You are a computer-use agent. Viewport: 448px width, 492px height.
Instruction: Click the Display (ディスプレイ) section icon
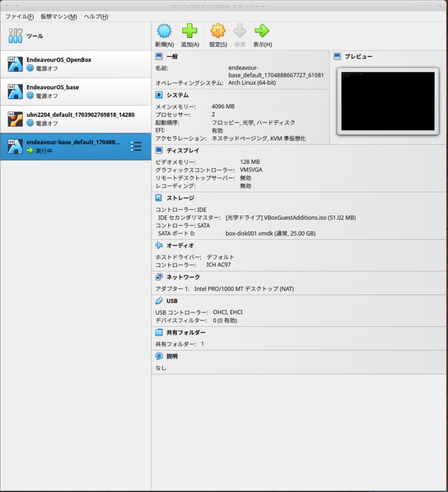pos(159,150)
